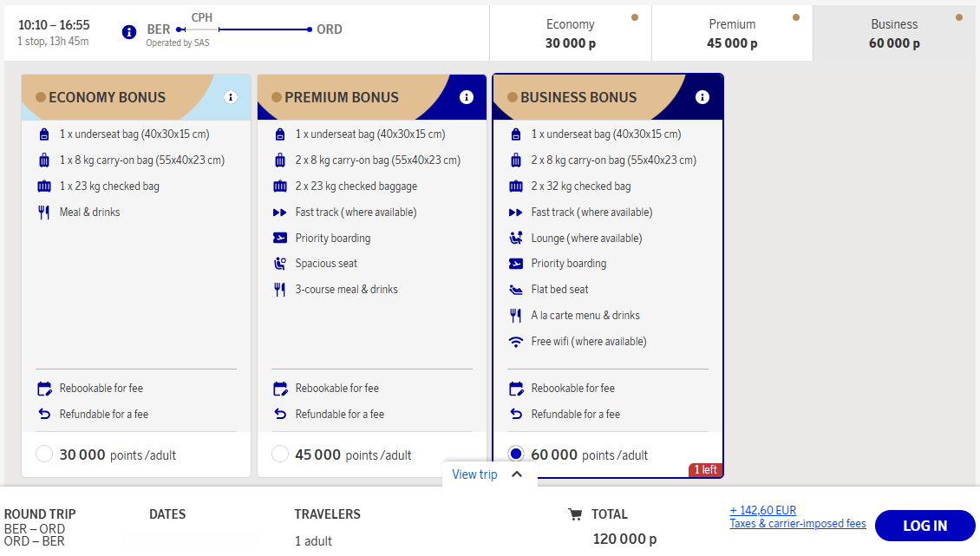The width and height of the screenshot is (980, 556).
Task: Click the 1 left badge on Business Bonus
Action: [x=705, y=469]
